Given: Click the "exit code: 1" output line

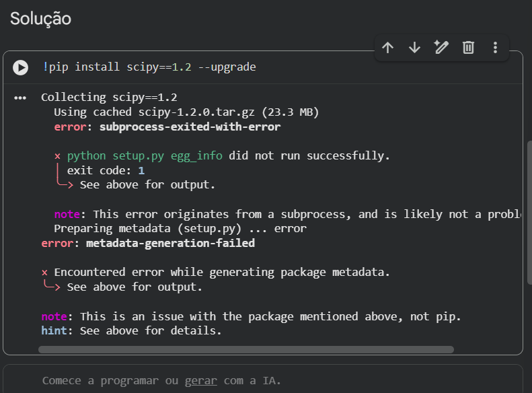Looking at the screenshot, I should coord(106,171).
